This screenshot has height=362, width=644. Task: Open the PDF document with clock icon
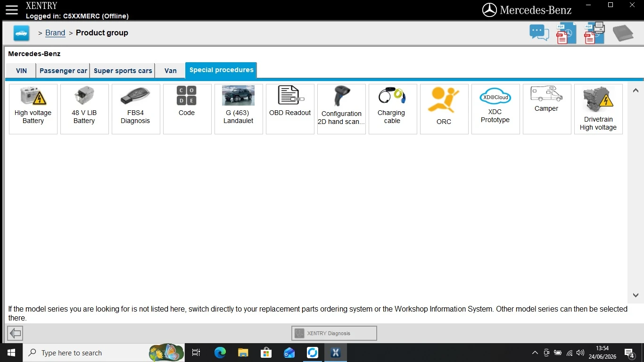pyautogui.click(x=566, y=33)
